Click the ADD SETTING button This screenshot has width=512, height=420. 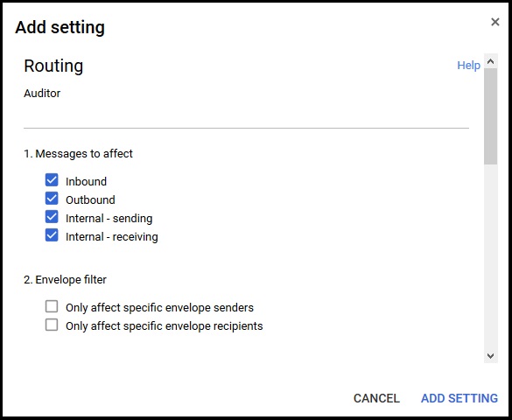point(459,398)
